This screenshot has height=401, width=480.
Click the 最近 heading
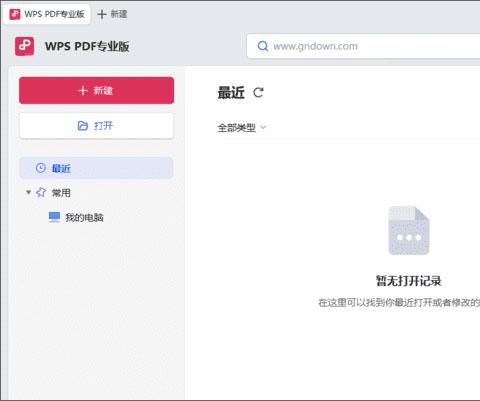click(231, 93)
